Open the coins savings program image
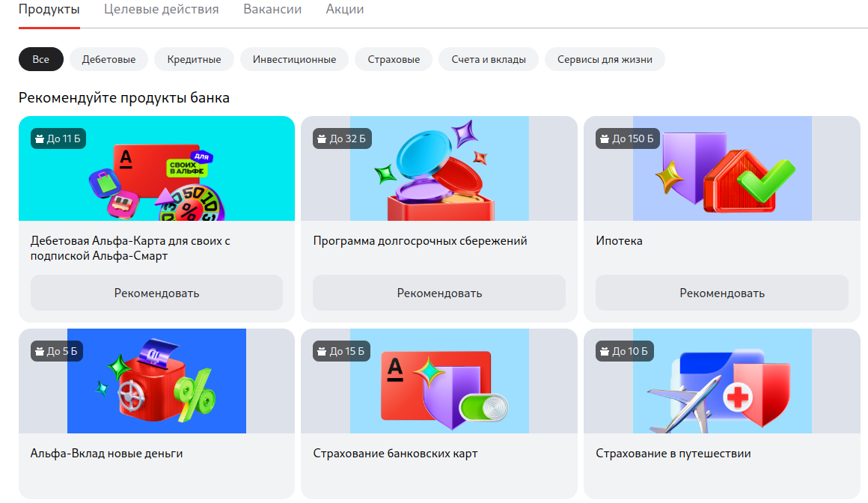This screenshot has height=503, width=868. [439, 168]
